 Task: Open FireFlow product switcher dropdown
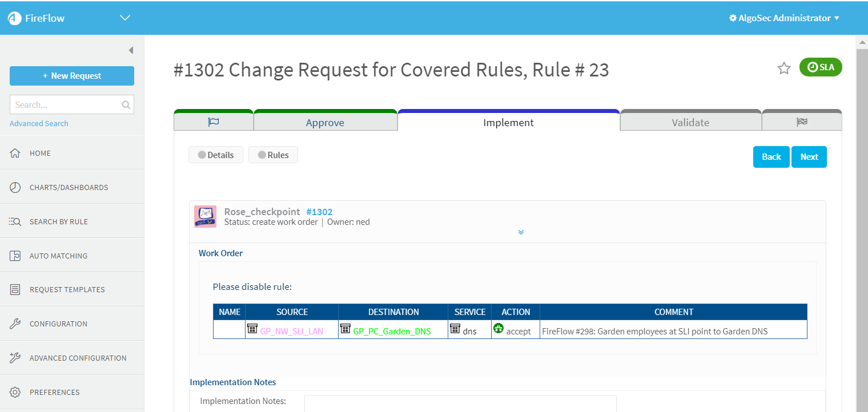coord(125,18)
